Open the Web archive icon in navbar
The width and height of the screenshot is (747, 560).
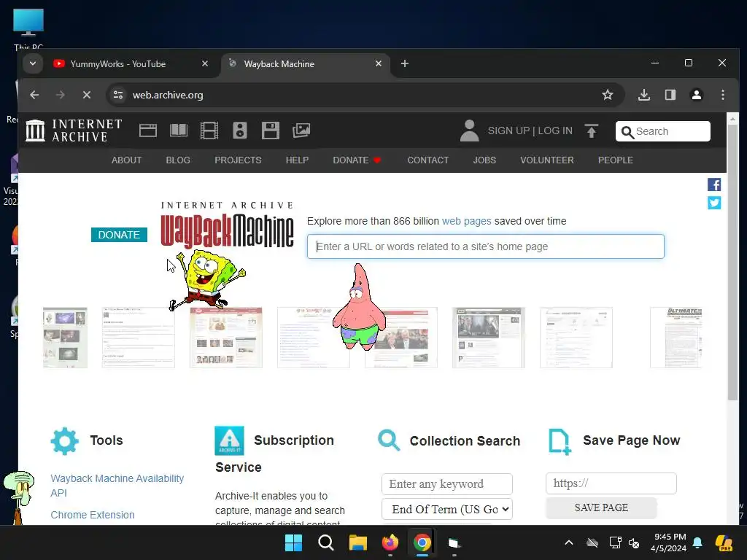tap(147, 131)
